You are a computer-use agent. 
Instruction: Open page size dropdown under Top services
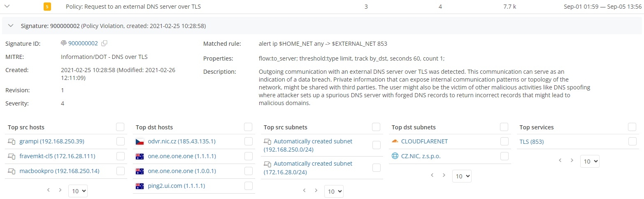[590, 161]
